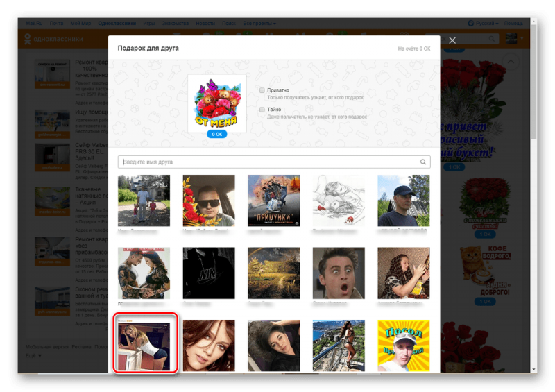Click the Помощь link at top right

coord(513,23)
